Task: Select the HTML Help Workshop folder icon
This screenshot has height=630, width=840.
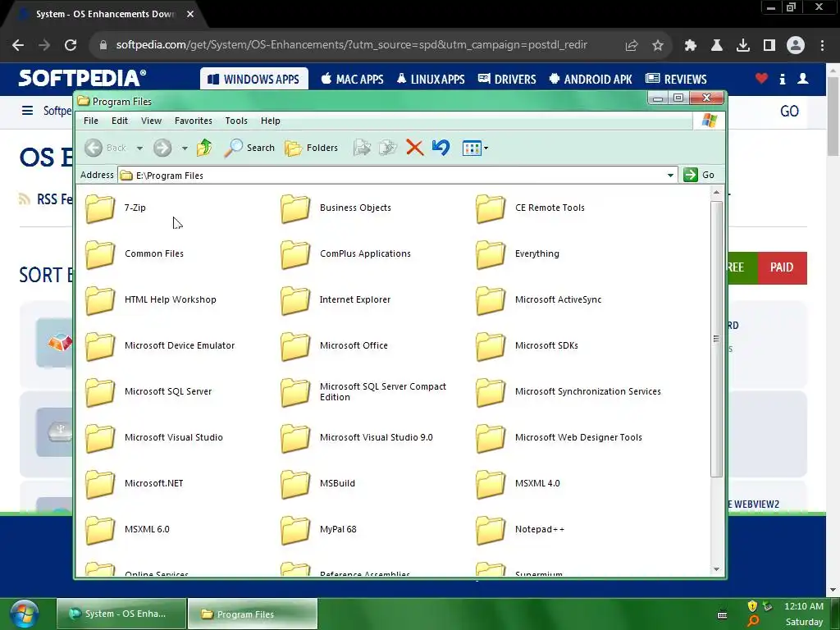Action: click(x=100, y=300)
